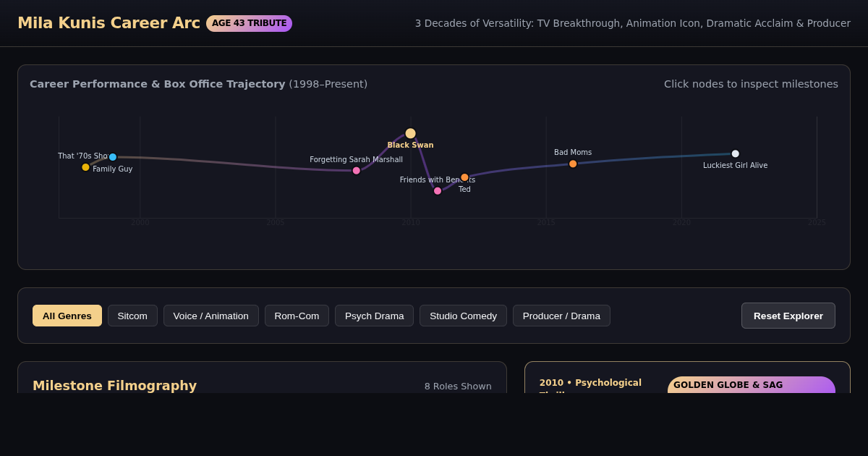This screenshot has width=868, height=456.
Task: Filter by Voice / Animation genre
Action: 211,316
